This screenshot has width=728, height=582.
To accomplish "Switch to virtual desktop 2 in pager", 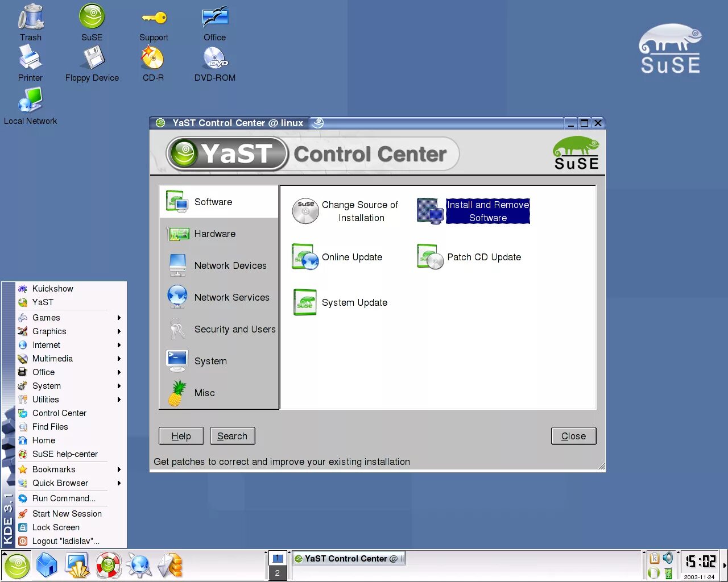I will click(278, 573).
